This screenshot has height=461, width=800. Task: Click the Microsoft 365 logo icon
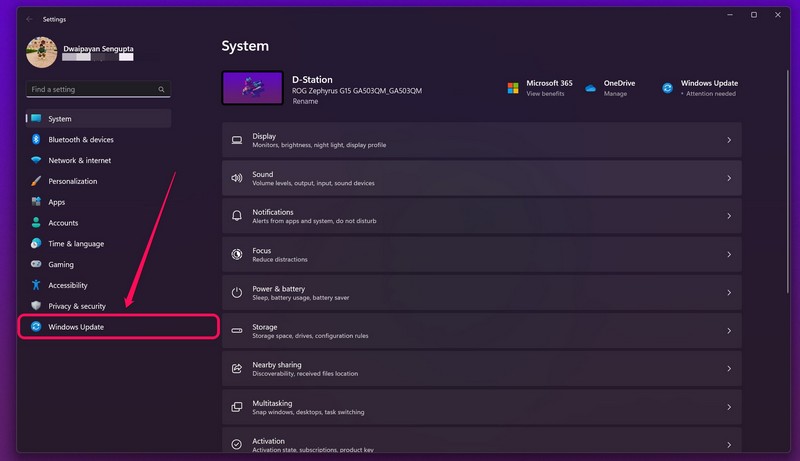pos(513,88)
